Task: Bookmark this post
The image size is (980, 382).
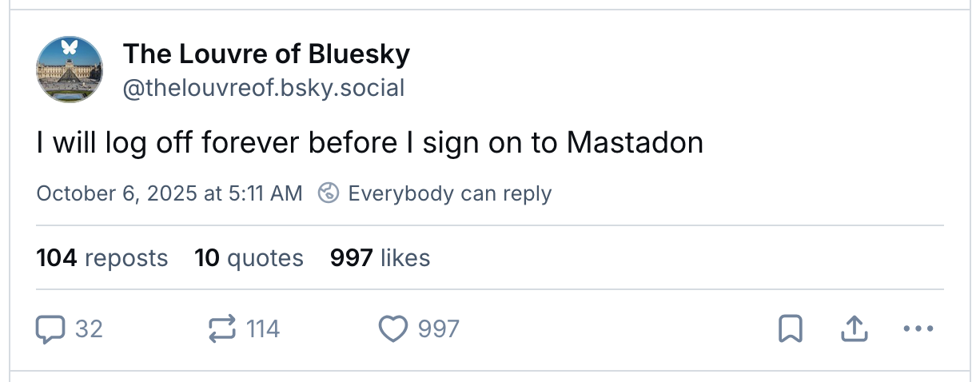Action: [790, 328]
